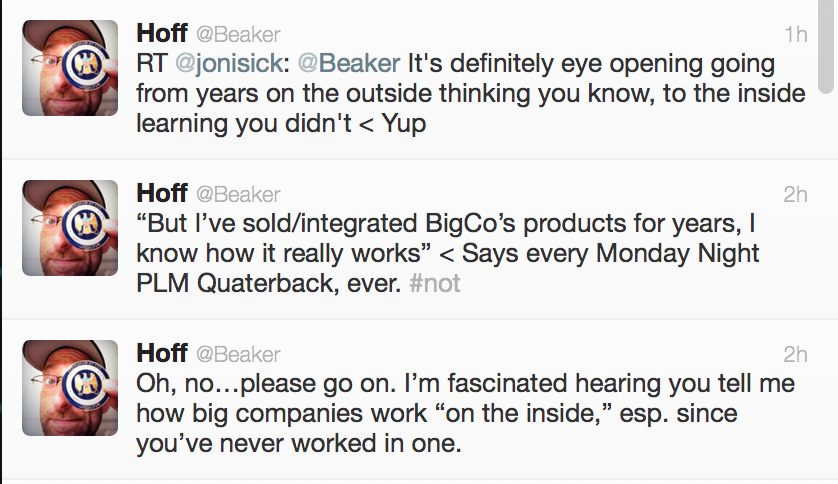Open the #not hashtag
Viewport: 838px width, 484px height.
434,283
